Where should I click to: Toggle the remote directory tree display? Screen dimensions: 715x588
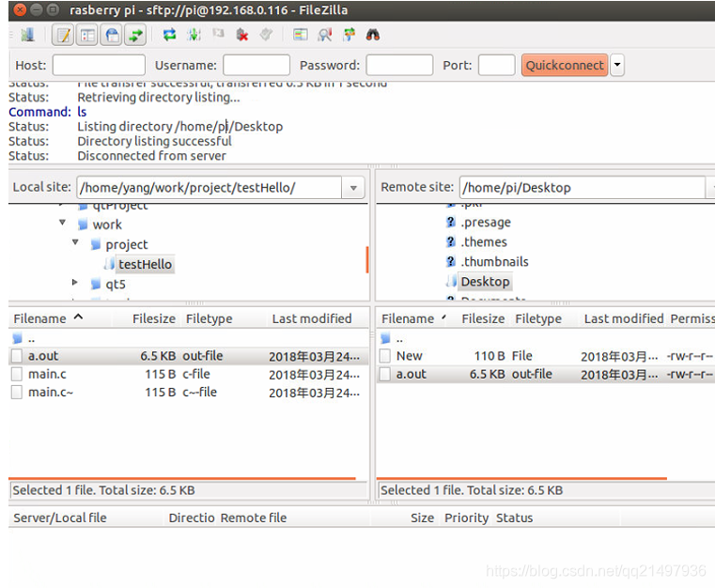(x=111, y=35)
